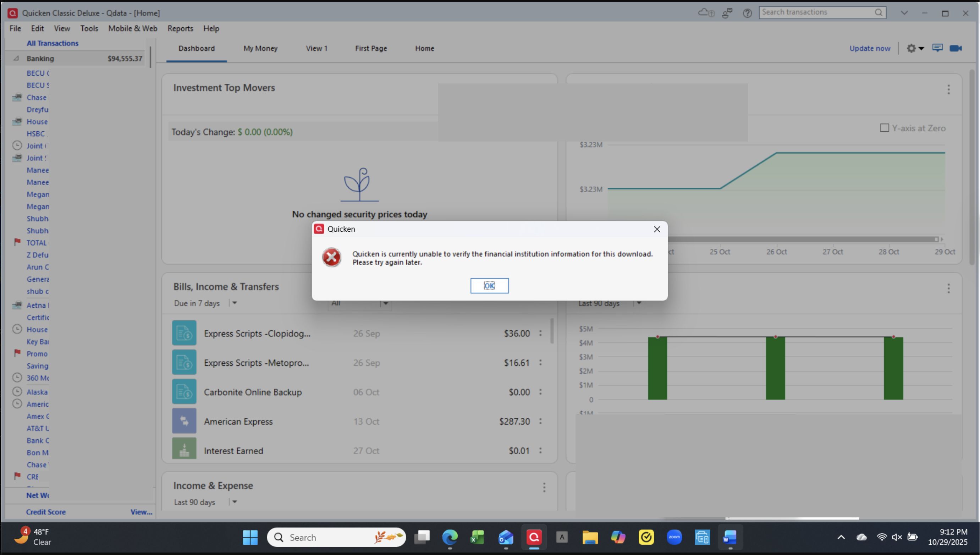Image resolution: width=980 pixels, height=555 pixels.
Task: Enable the Y-axis at Zero checkbox
Action: [884, 128]
